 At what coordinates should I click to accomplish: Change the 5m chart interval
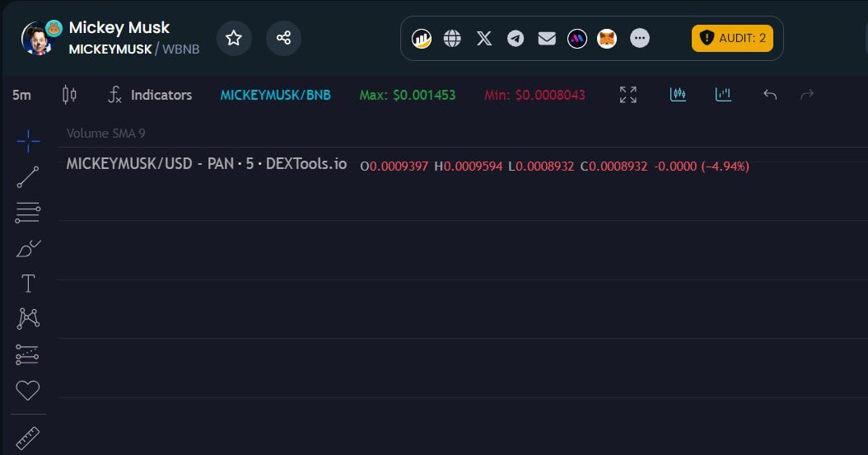click(21, 95)
